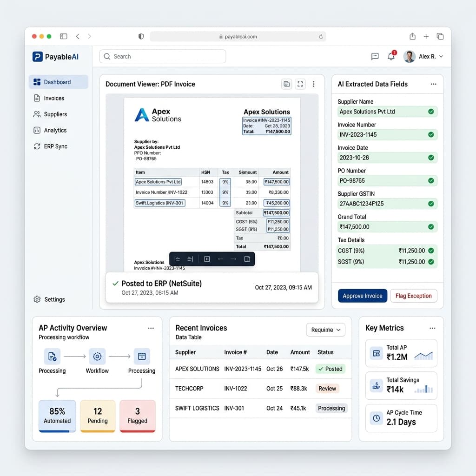Click the 85% Automated card
Image resolution: width=476 pixels, height=476 pixels.
pos(57,416)
